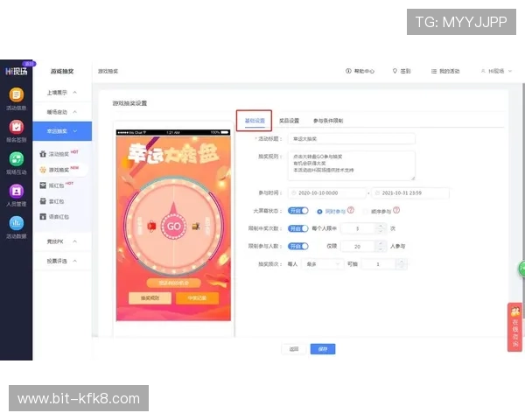Click the help icon beside 同时参与

pyautogui.click(x=351, y=210)
